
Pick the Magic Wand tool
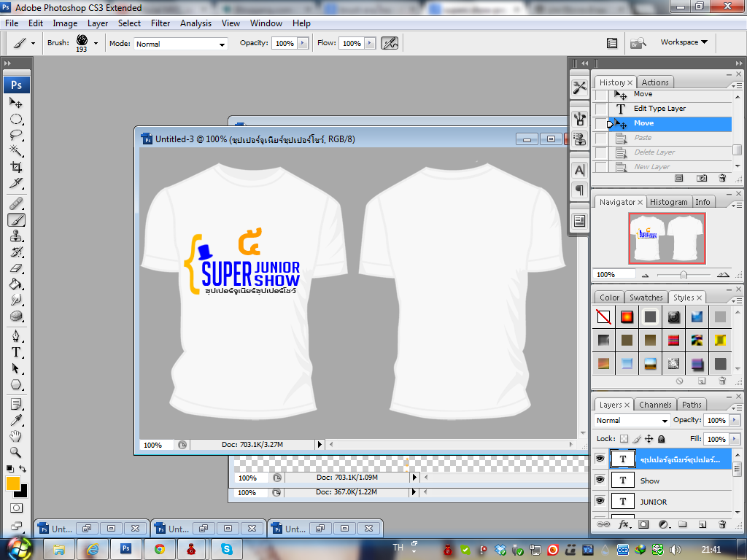[16, 151]
